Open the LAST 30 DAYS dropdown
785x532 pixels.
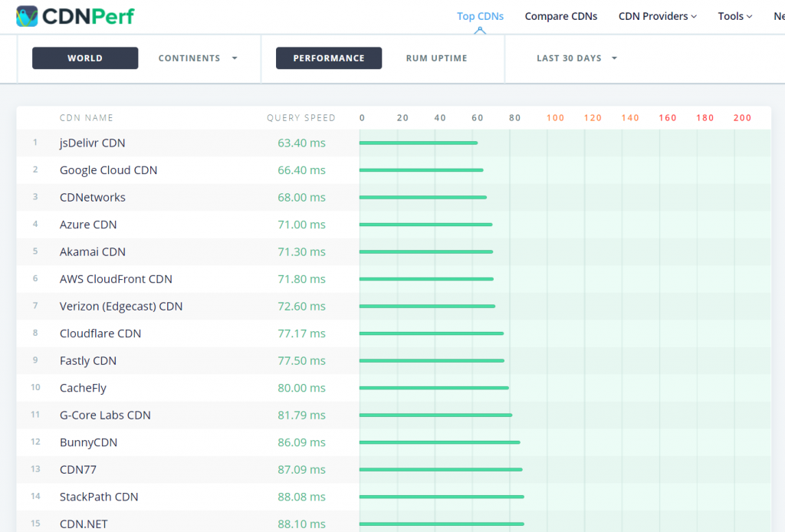(x=576, y=58)
